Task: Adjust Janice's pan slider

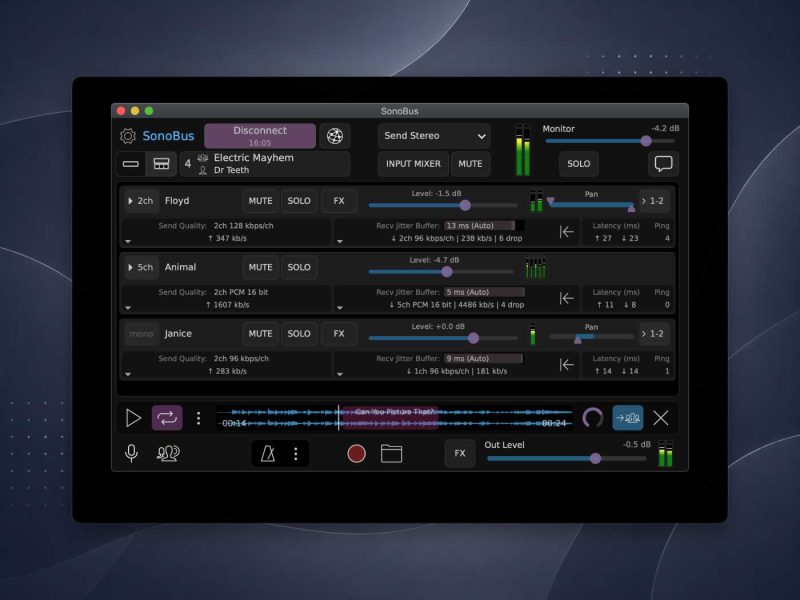Action: tap(592, 337)
